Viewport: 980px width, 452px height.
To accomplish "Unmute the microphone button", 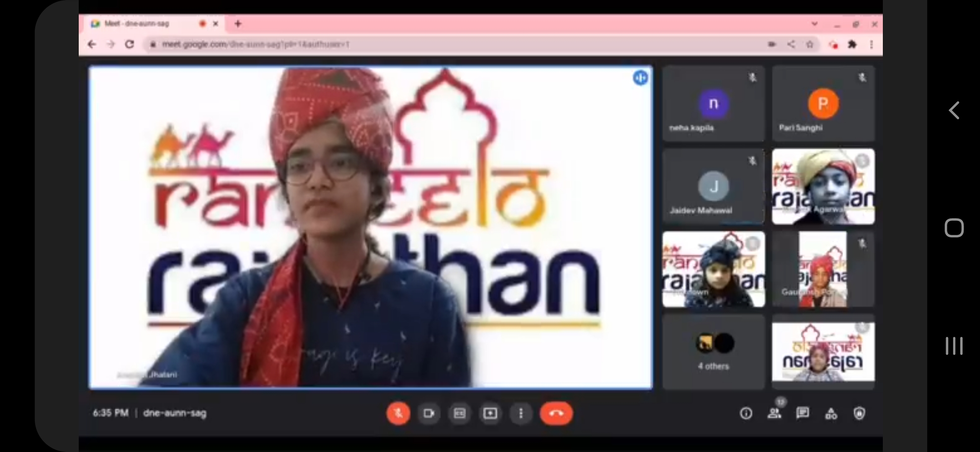I will click(398, 413).
